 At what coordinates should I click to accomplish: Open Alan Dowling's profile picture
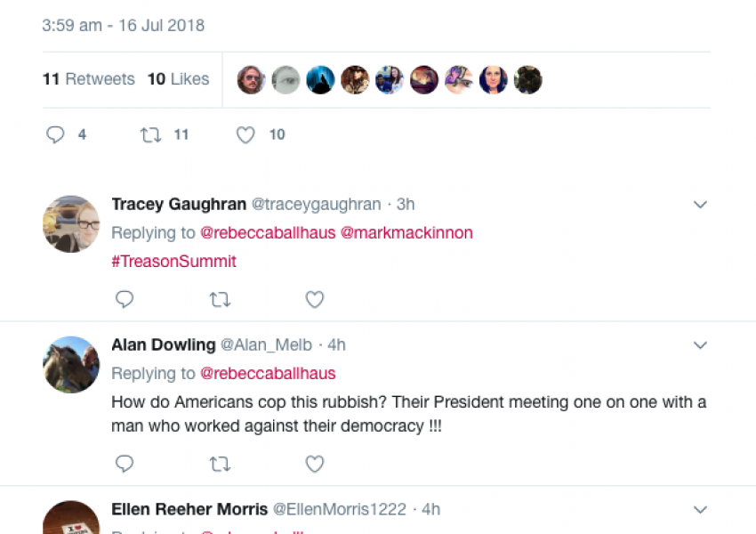pos(71,364)
